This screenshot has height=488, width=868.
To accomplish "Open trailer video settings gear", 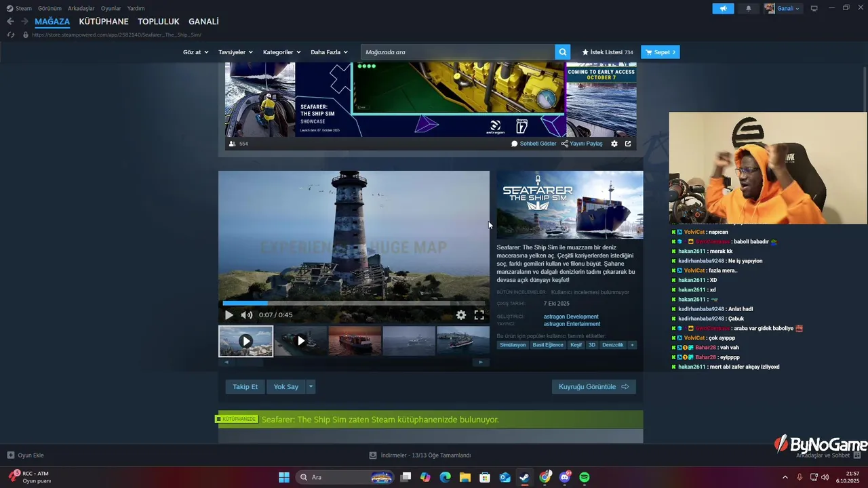I will (x=461, y=315).
